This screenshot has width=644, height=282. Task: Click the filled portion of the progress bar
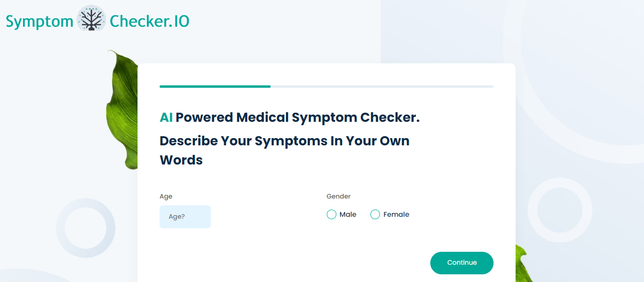pos(215,86)
